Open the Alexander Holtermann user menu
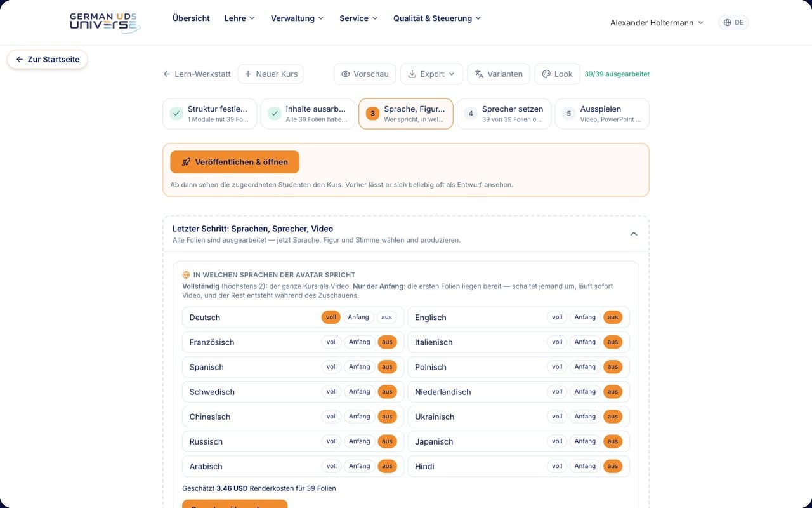812x508 pixels. pyautogui.click(x=657, y=22)
